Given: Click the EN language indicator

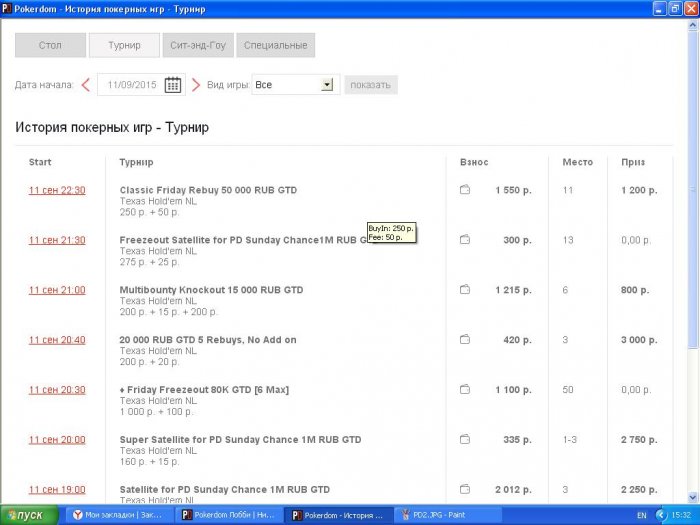Looking at the screenshot, I should pos(642,515).
